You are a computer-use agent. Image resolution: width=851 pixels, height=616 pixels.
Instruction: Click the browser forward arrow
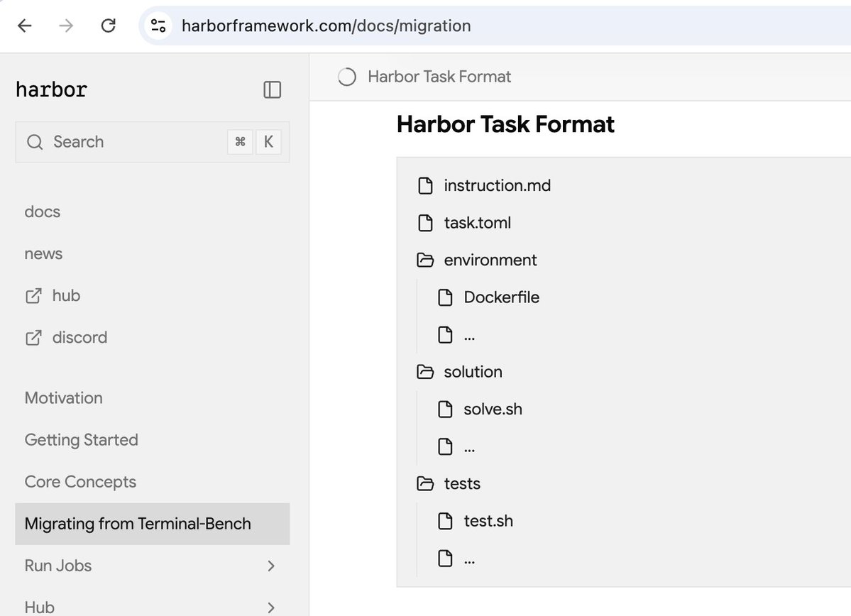click(66, 26)
